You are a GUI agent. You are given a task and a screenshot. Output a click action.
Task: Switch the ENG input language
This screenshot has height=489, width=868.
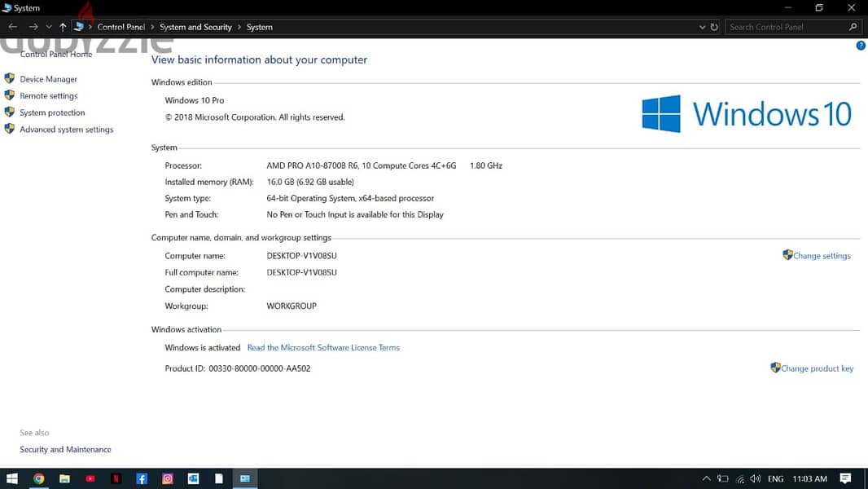coord(775,479)
